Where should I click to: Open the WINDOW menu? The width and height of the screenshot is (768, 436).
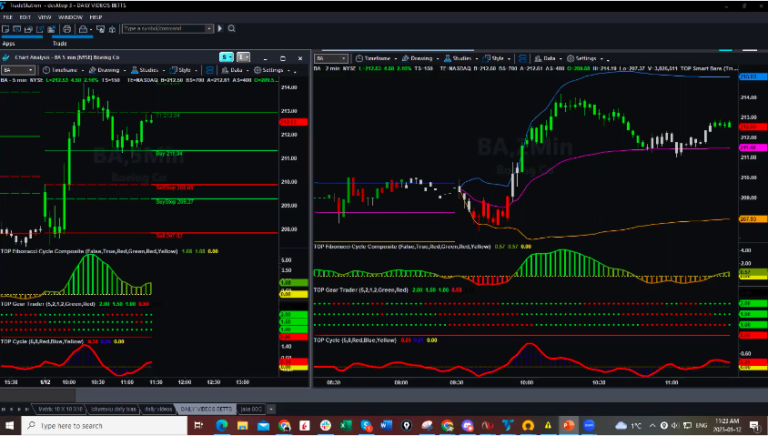70,19
